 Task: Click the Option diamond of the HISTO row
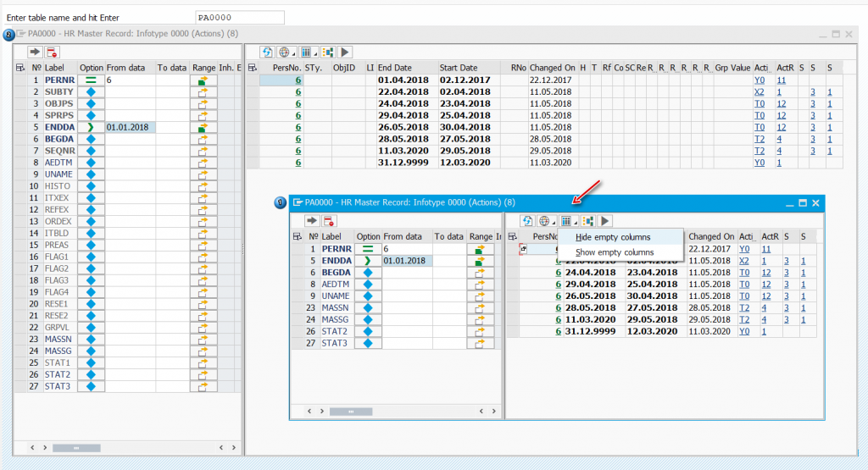tap(91, 185)
